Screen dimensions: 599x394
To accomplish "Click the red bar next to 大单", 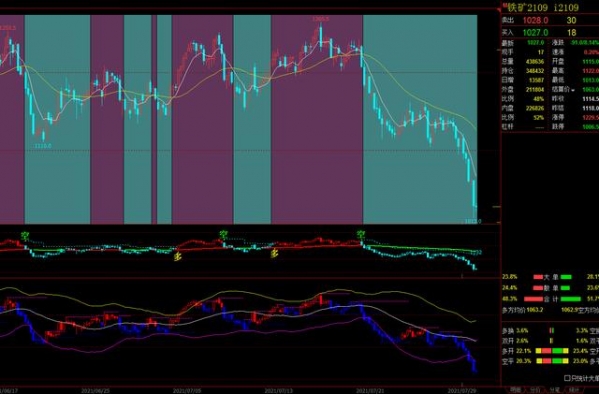I will coord(538,277).
